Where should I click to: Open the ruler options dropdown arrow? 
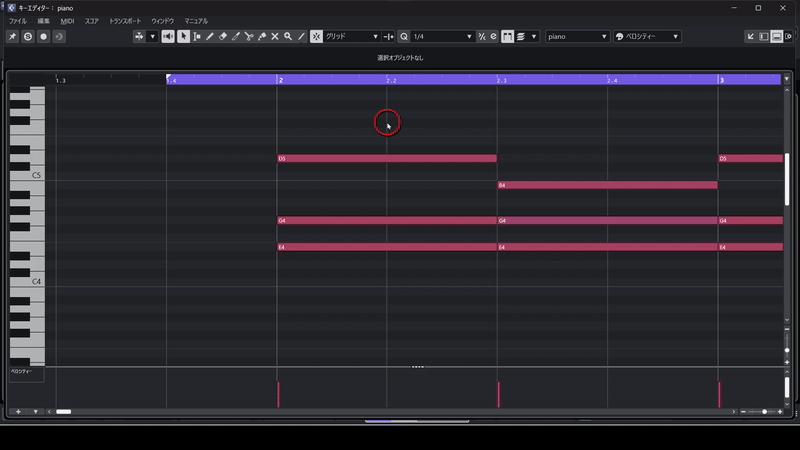[x=787, y=79]
